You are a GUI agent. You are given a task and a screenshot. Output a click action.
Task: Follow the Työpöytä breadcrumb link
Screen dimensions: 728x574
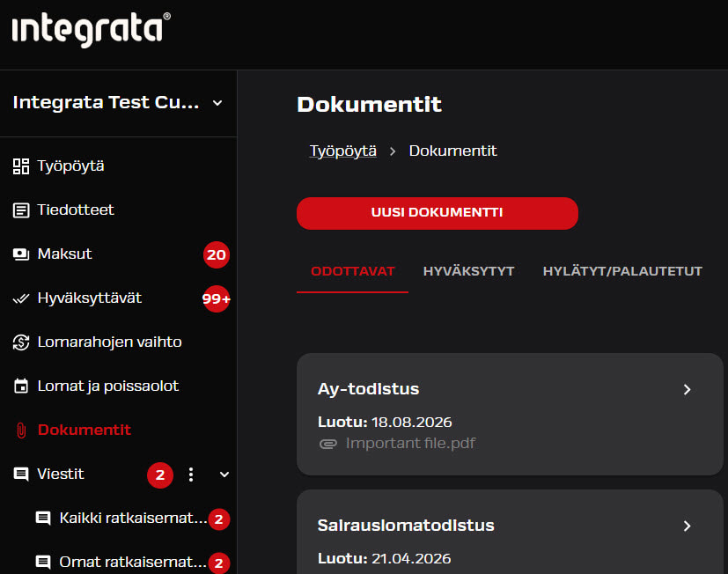click(x=342, y=151)
